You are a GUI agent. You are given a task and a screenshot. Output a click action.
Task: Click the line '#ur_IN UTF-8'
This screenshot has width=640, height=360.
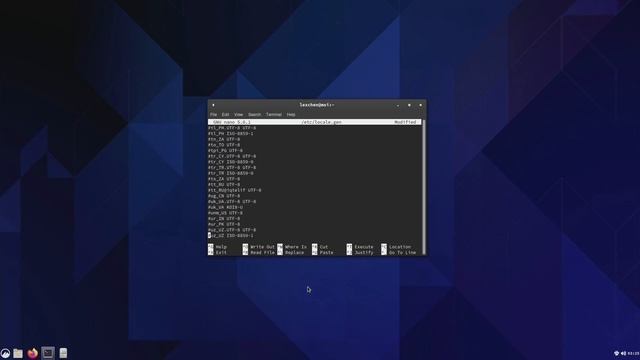[224, 219]
